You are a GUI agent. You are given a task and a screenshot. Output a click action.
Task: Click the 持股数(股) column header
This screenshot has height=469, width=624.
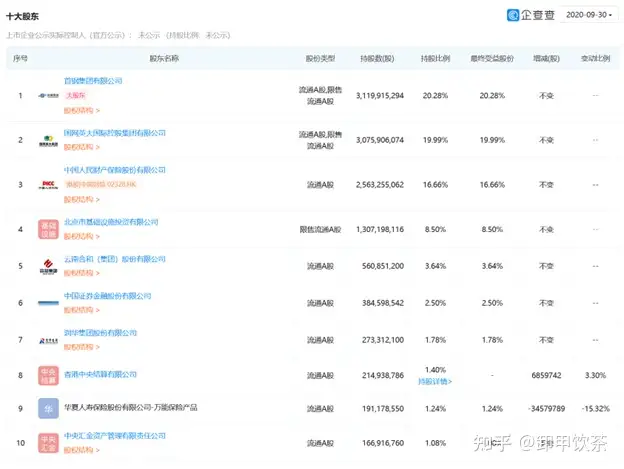377,58
